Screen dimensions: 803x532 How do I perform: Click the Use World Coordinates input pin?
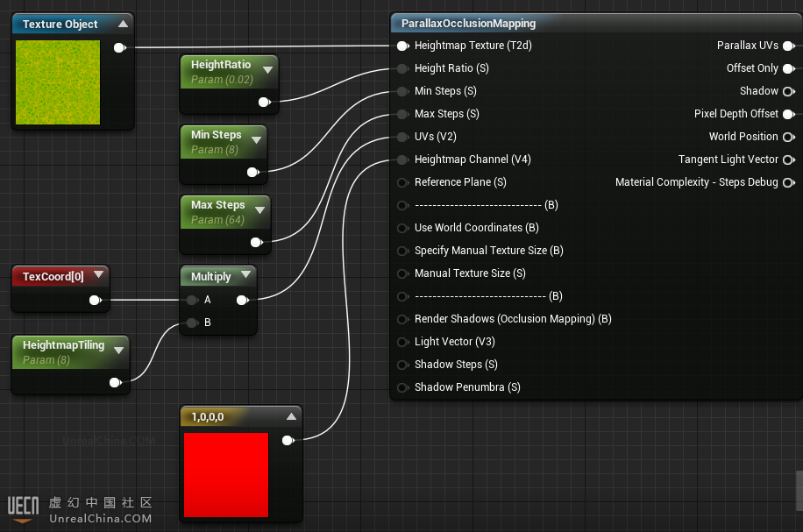(402, 228)
